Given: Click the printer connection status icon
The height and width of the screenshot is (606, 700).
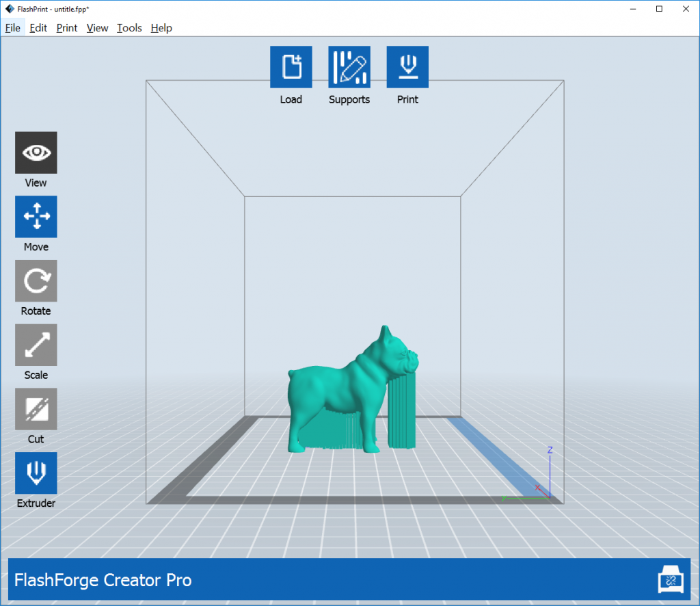Looking at the screenshot, I should (671, 580).
